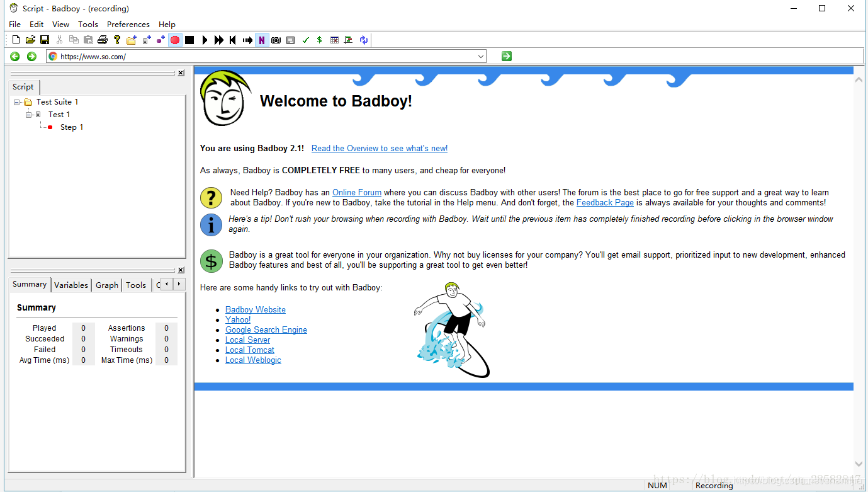Collapse the Test 1 tree node
The image size is (868, 492).
pyautogui.click(x=28, y=115)
